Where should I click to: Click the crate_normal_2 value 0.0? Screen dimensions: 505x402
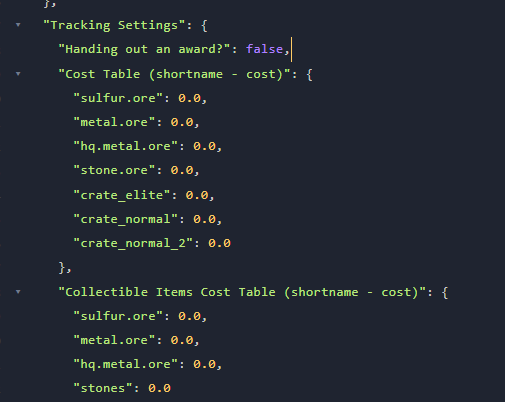pyautogui.click(x=219, y=243)
